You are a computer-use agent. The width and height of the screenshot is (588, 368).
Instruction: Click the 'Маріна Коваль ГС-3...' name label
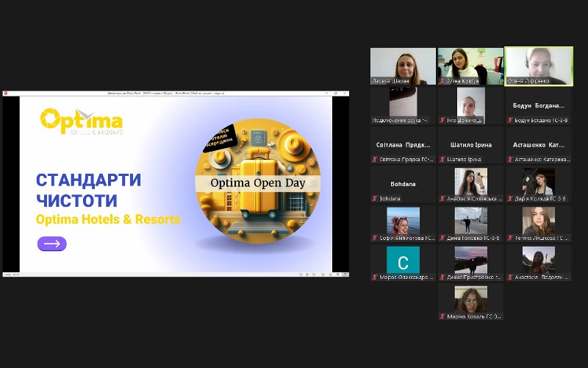[x=474, y=316]
